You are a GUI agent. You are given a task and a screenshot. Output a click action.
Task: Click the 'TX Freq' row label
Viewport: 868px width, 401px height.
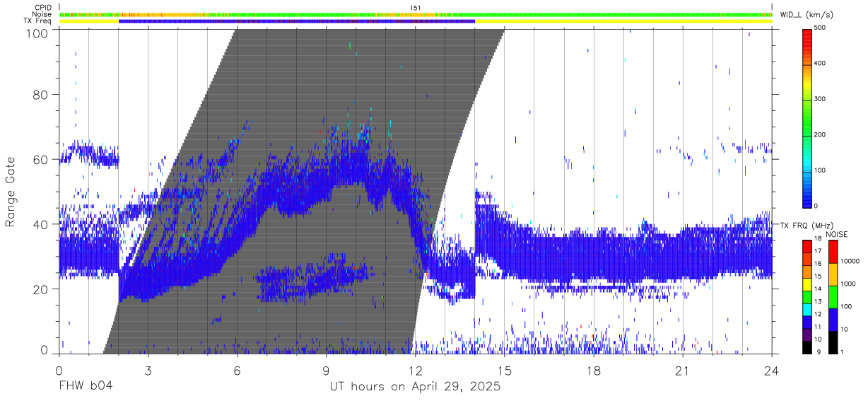(x=40, y=21)
